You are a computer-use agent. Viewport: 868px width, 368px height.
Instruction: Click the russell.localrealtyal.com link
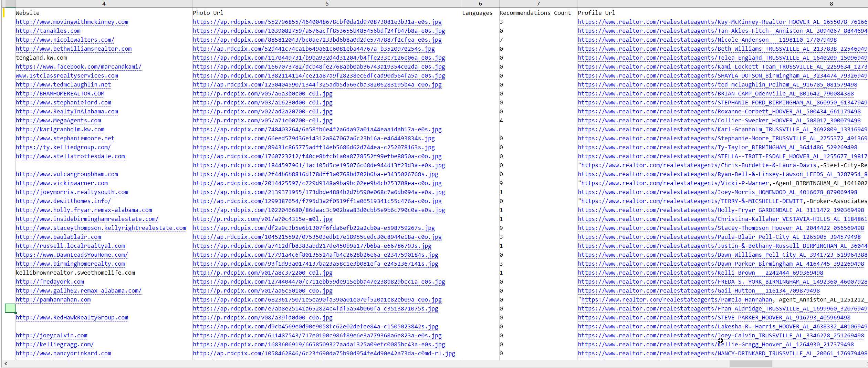(x=70, y=246)
